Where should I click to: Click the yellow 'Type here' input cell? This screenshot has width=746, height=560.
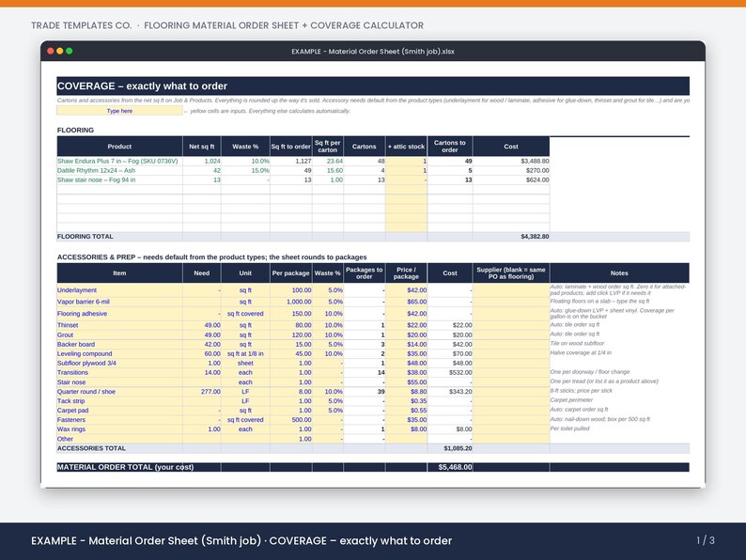[x=119, y=111]
